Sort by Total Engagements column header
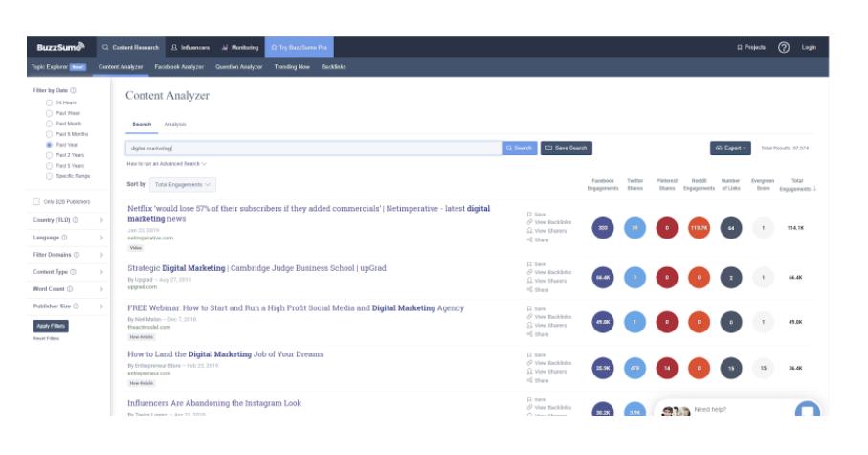This screenshot has height=455, width=868. click(797, 185)
